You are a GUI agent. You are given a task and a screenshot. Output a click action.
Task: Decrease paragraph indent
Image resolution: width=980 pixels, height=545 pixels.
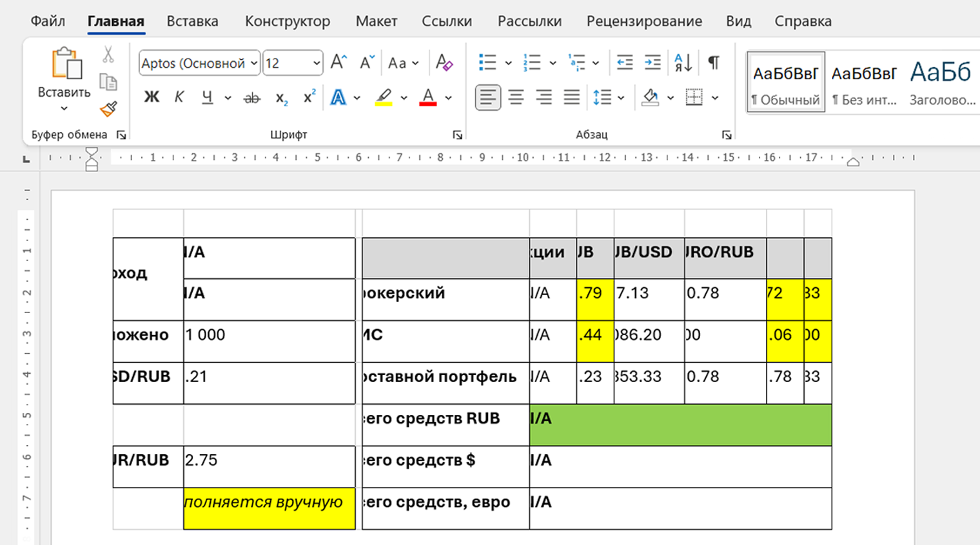click(x=624, y=62)
